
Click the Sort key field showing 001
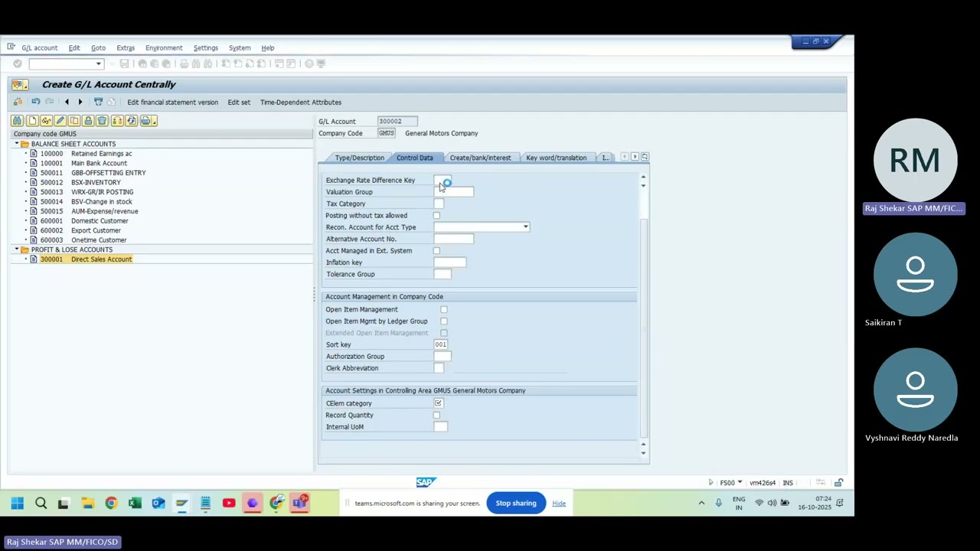tap(441, 345)
